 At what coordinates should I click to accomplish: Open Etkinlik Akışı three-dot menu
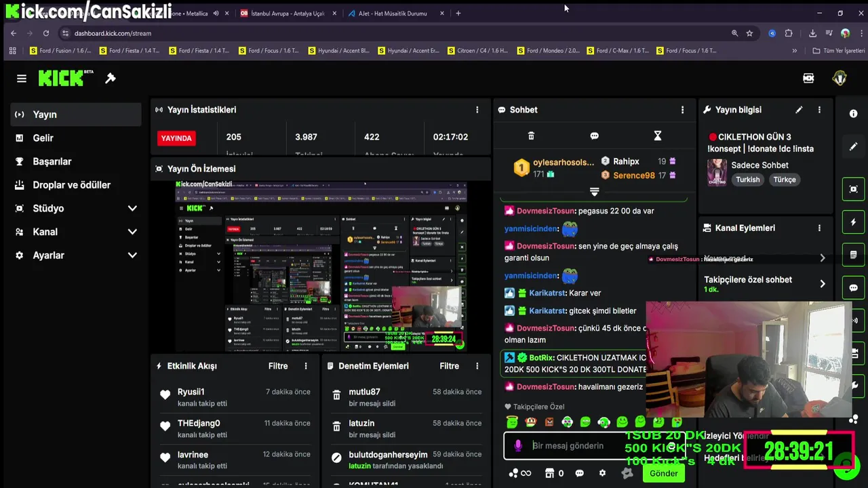306,366
